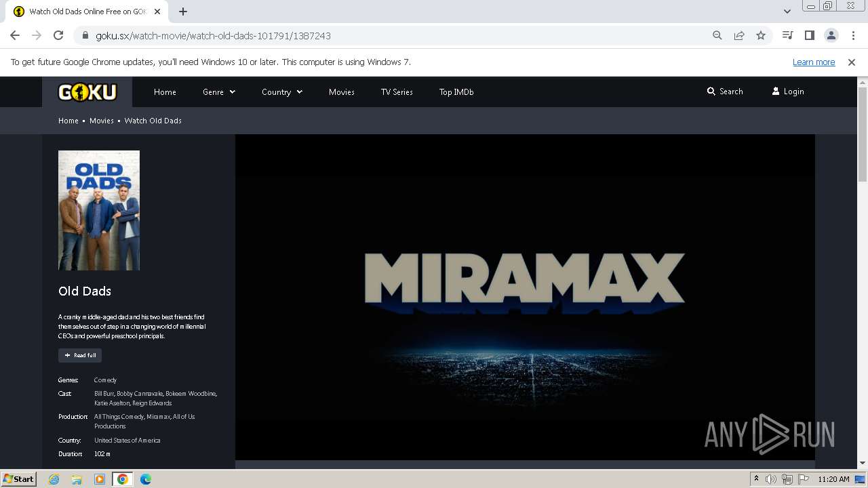Open Microsoft Edge from taskbar

(146, 479)
